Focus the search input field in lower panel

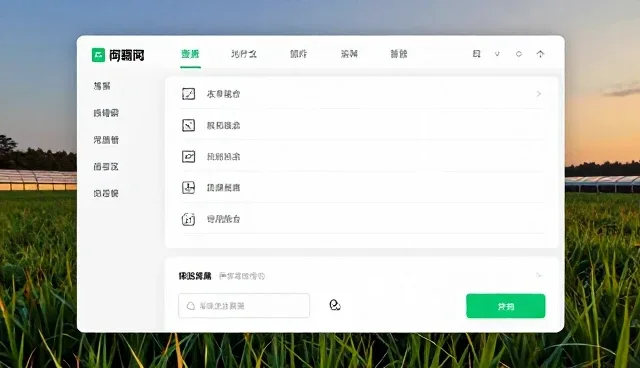click(x=244, y=306)
